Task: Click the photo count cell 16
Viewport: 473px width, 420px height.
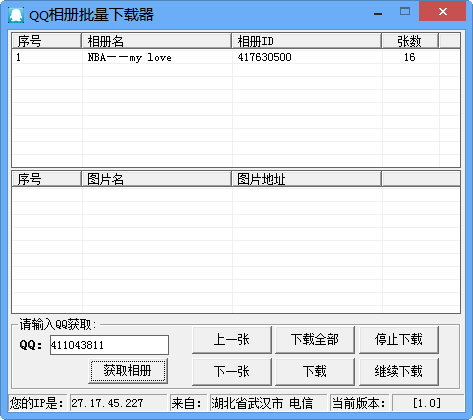Action: click(x=410, y=57)
